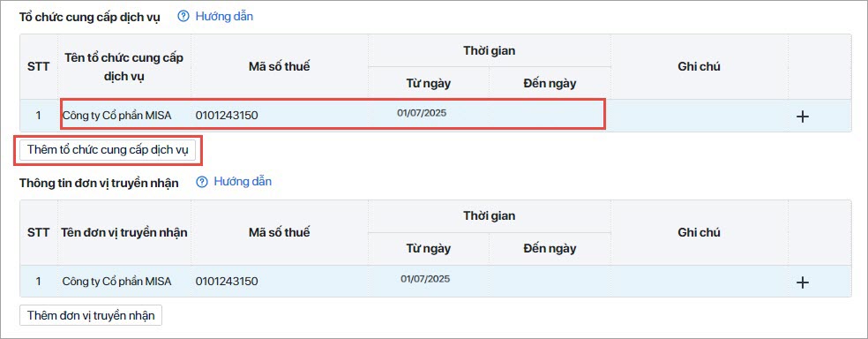Select STT 1 cell in service provider table
Image resolution: width=868 pixels, height=339 pixels.
[38, 116]
